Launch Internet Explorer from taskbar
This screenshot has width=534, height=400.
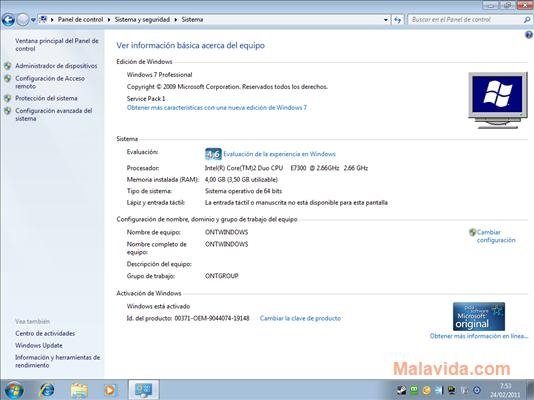(47, 390)
